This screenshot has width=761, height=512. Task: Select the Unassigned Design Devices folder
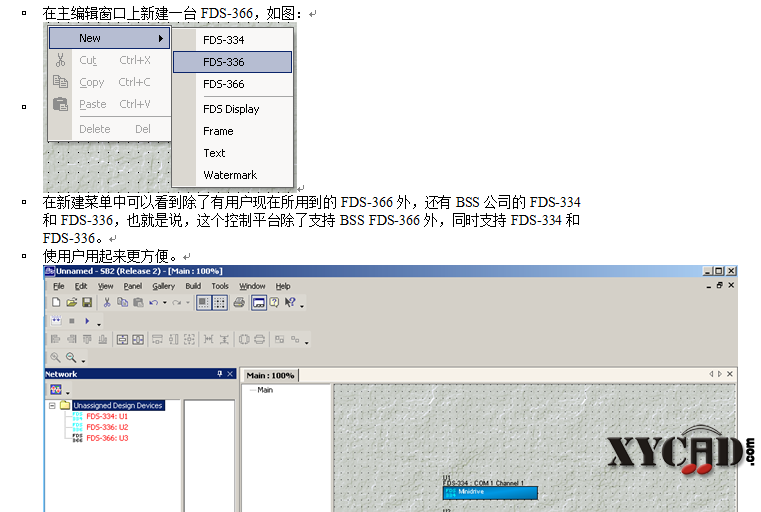[117, 405]
